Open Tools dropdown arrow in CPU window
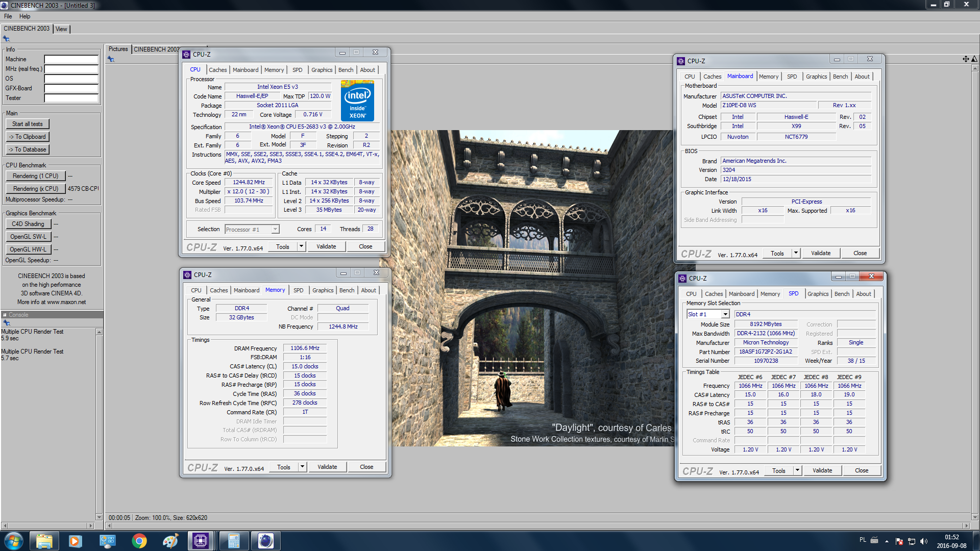Screen dimensions: 980x551 tap(301, 246)
